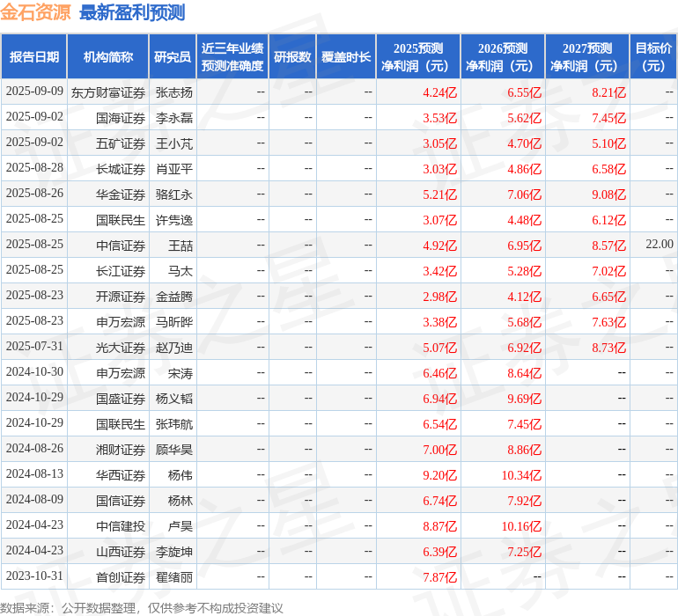
Task: Click the 10.34亿 2026 forecast value
Action: 521,475
